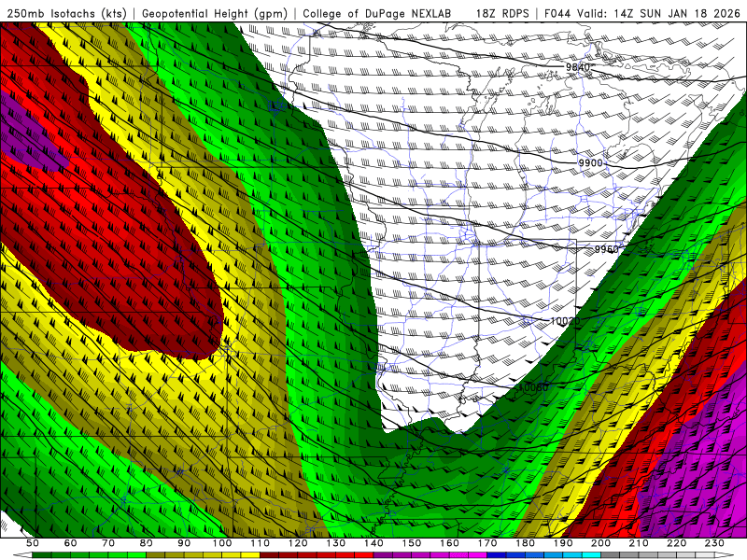The width and height of the screenshot is (747, 560).
Task: Click the 9960 height contour label
Action: click(606, 249)
